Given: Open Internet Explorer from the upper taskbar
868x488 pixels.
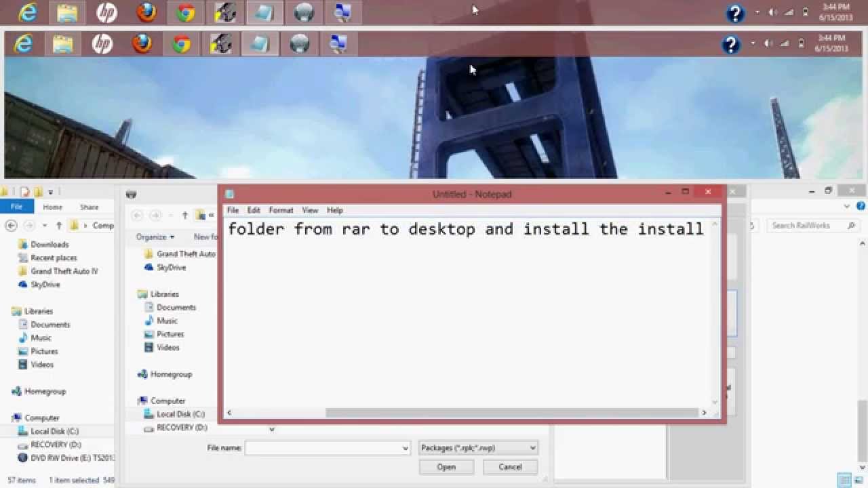Looking at the screenshot, I should [28, 12].
